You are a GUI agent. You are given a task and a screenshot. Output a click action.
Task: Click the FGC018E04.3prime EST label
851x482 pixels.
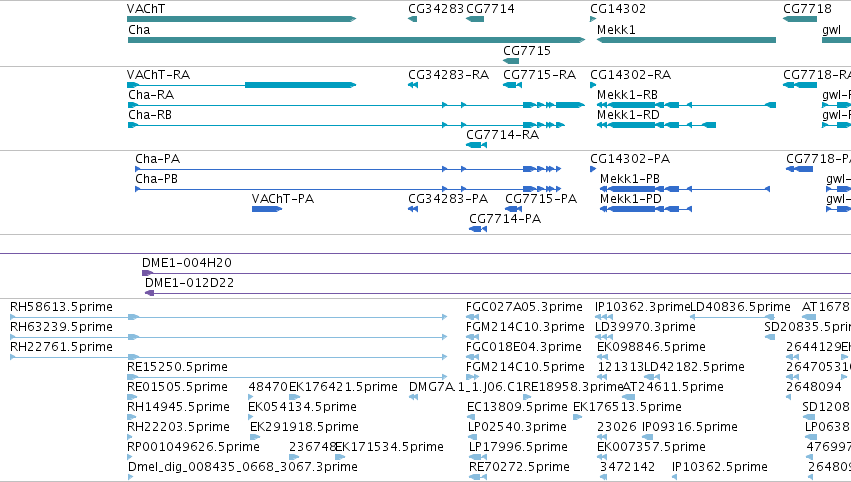(x=524, y=347)
